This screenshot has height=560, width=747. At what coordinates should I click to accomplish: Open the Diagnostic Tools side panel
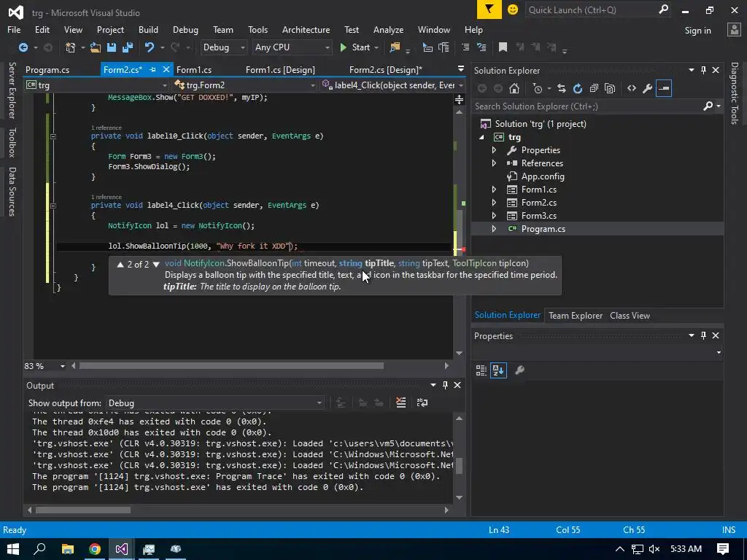point(735,93)
